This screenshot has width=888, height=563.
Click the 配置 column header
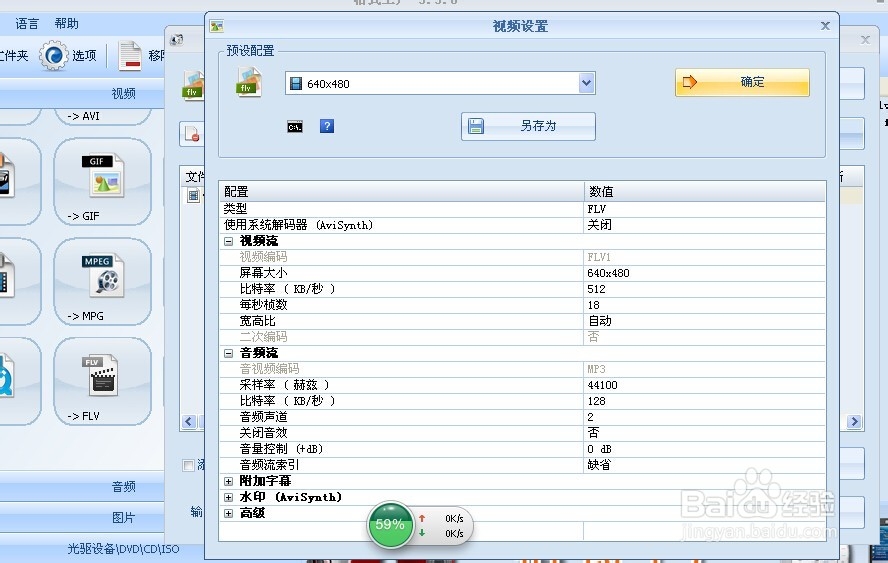point(402,191)
